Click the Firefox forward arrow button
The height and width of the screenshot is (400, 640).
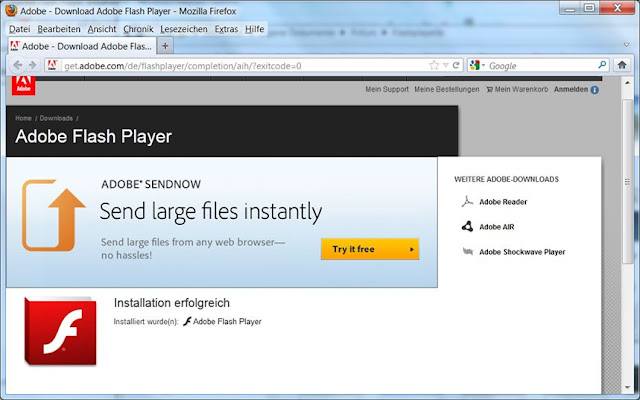(33, 65)
